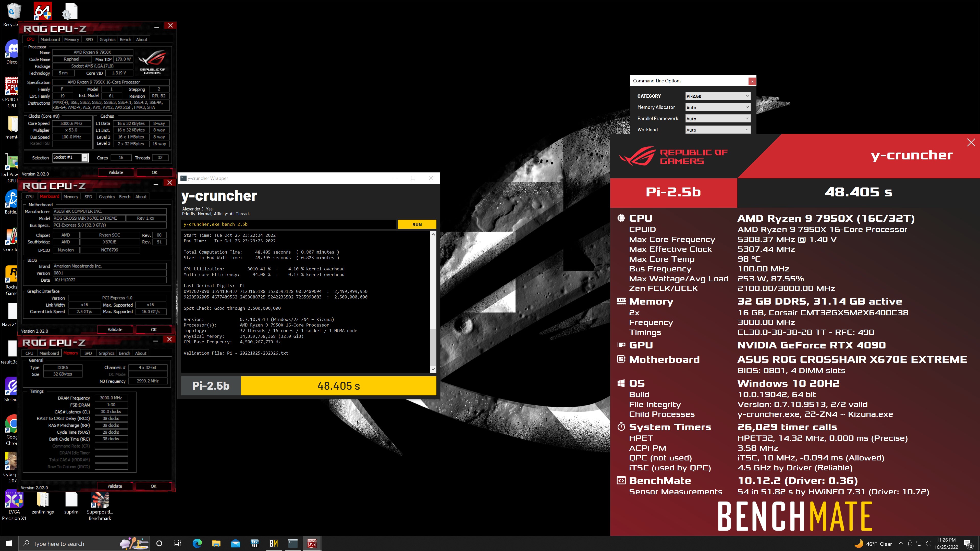The width and height of the screenshot is (980, 551).
Task: Click the y-cruncher command line input field
Action: click(x=288, y=224)
